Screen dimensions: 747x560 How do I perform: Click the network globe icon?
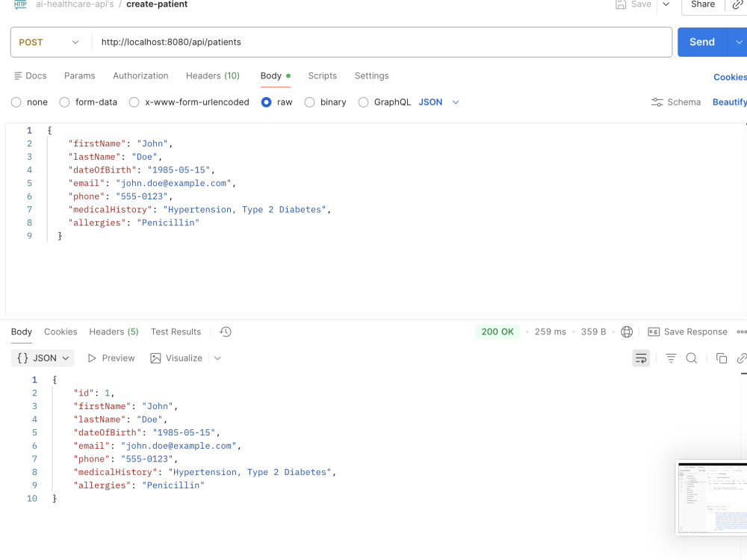tap(627, 332)
